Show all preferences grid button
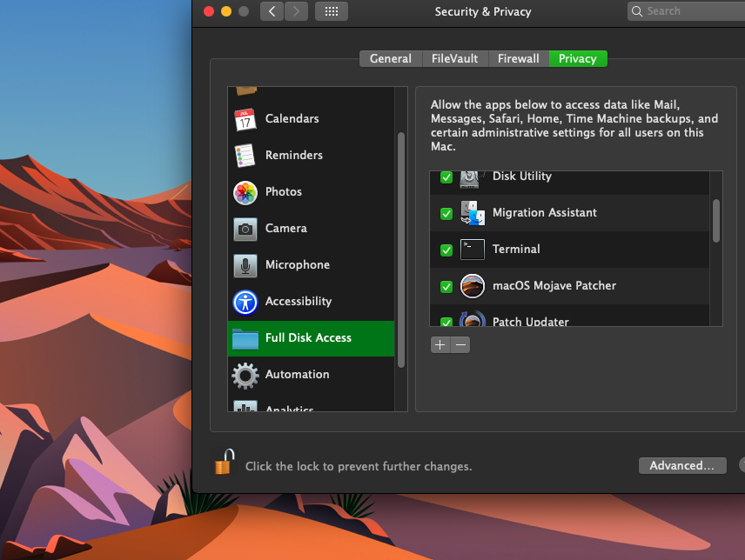 332,11
